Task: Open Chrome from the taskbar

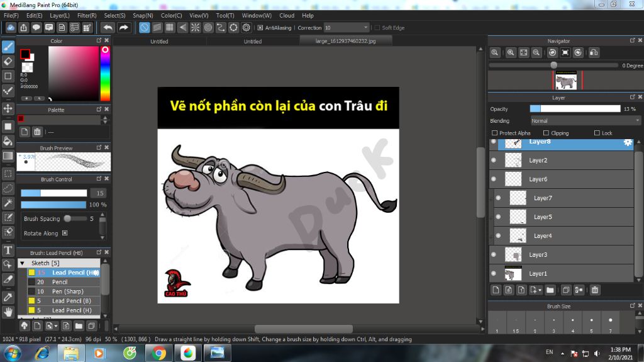Action: [158, 353]
